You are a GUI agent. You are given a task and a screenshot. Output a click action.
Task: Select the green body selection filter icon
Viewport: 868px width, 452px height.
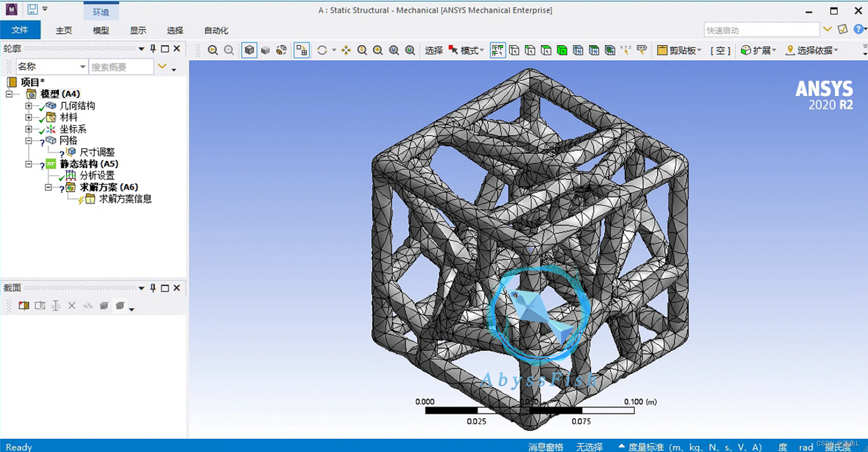click(x=562, y=50)
